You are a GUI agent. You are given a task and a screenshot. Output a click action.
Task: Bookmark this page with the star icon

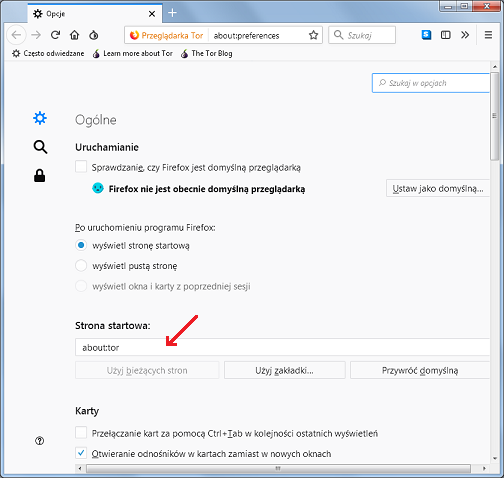[x=313, y=35]
